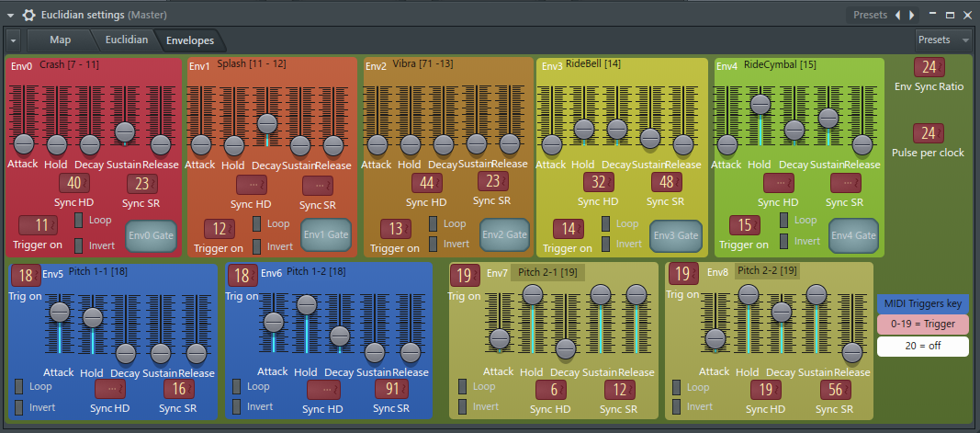980x433 pixels.
Task: Click the MIDI Triggers key label
Action: (923, 304)
